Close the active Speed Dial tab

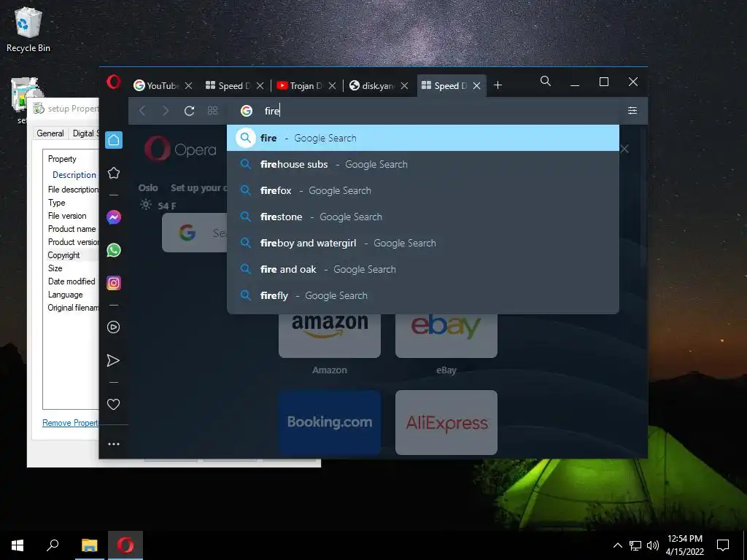(x=476, y=86)
